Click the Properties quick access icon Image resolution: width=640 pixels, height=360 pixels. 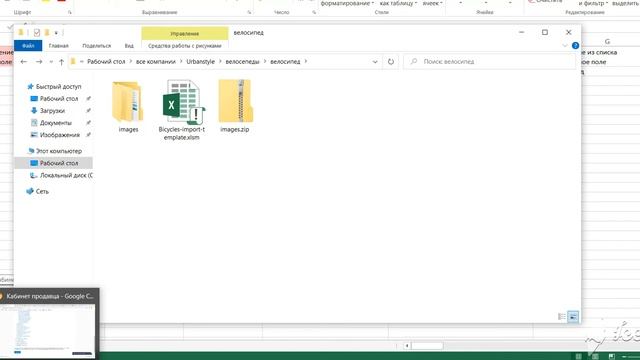37,33
